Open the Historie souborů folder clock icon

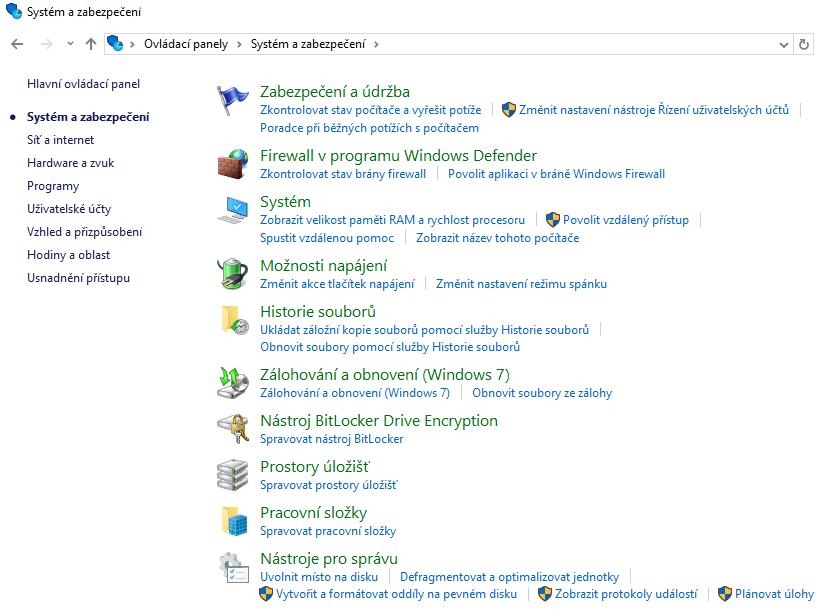coord(234,320)
